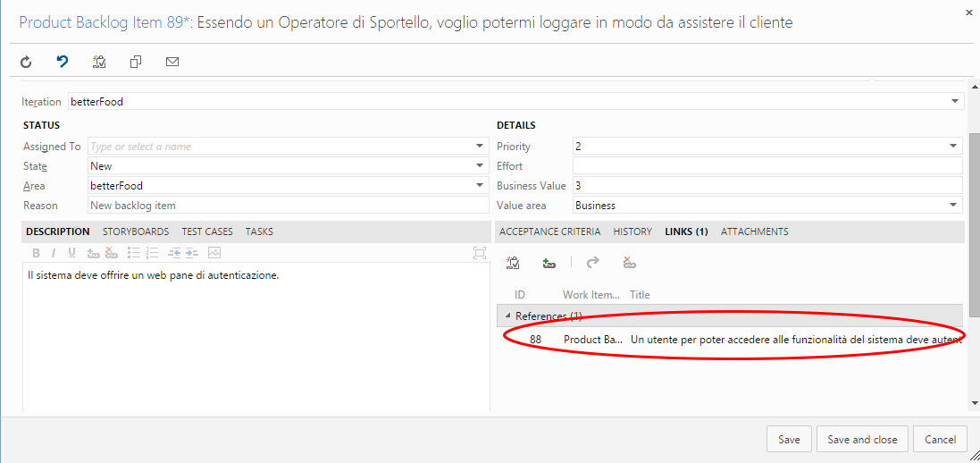Click the Copy work item icon
The width and height of the screenshot is (980, 463).
(x=136, y=62)
